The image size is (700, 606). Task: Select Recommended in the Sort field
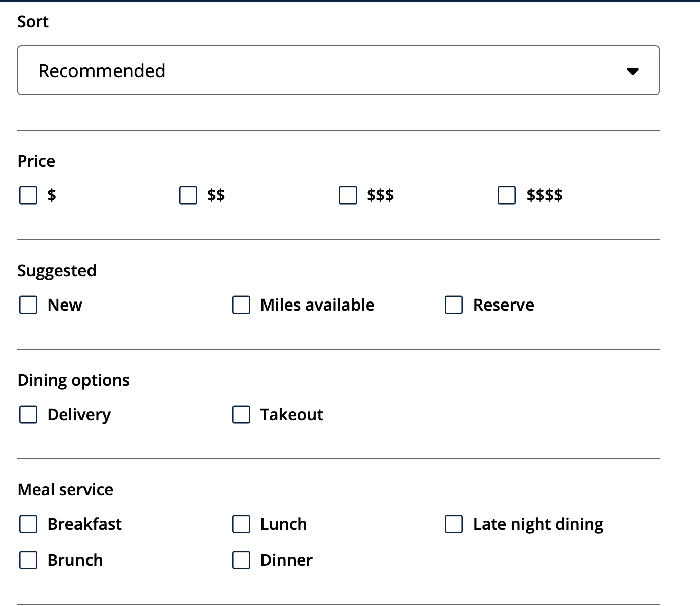tap(338, 70)
